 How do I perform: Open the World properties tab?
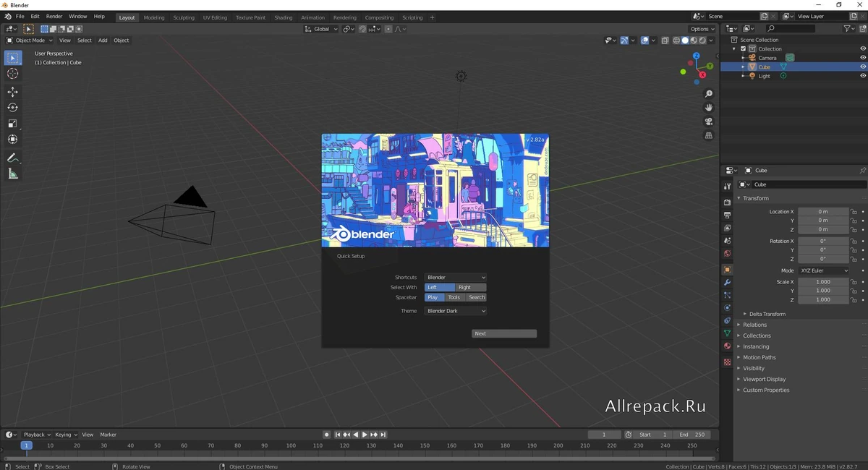tap(727, 254)
